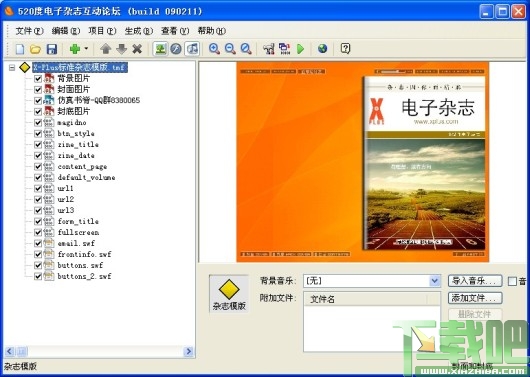This screenshot has height=377, width=530.
Task: Click the 导入音乐 button
Action: pos(475,281)
